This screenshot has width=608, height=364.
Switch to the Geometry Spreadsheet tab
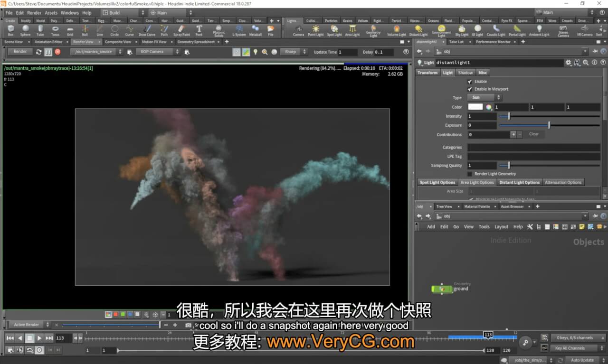point(196,42)
